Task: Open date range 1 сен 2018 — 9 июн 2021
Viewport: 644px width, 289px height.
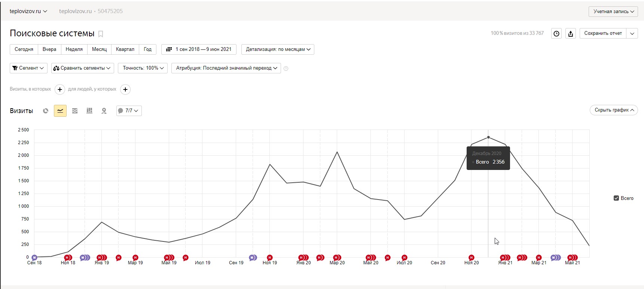Action: point(199,49)
